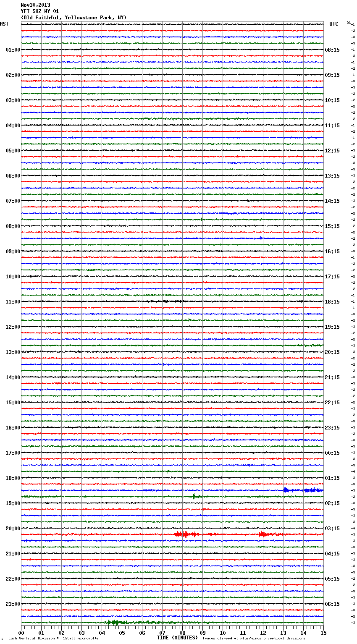
Task: Select the 16:00 MST time label
Action: pos(13,428)
